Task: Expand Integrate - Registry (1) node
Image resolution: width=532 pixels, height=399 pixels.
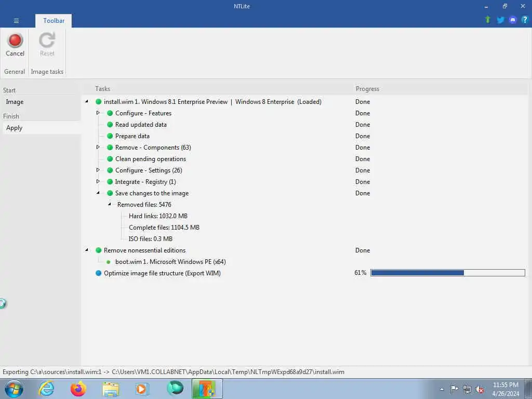Action: 98,181
